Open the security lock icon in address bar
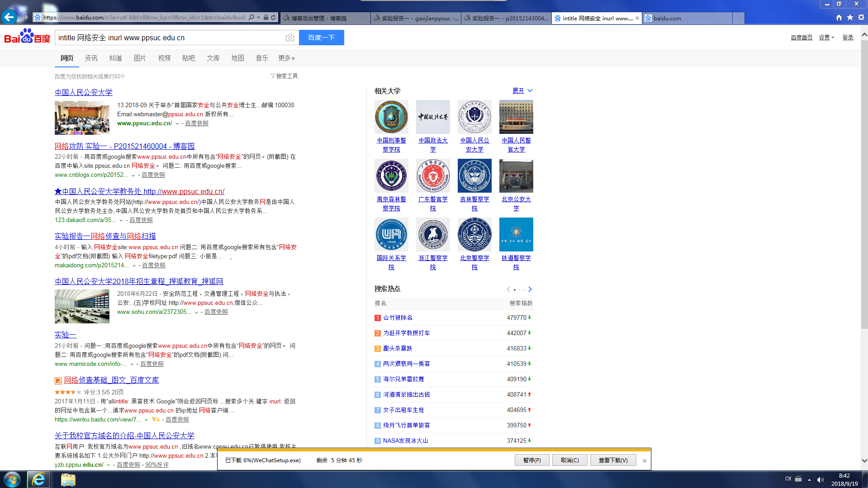The height and width of the screenshot is (488, 868). [266, 18]
